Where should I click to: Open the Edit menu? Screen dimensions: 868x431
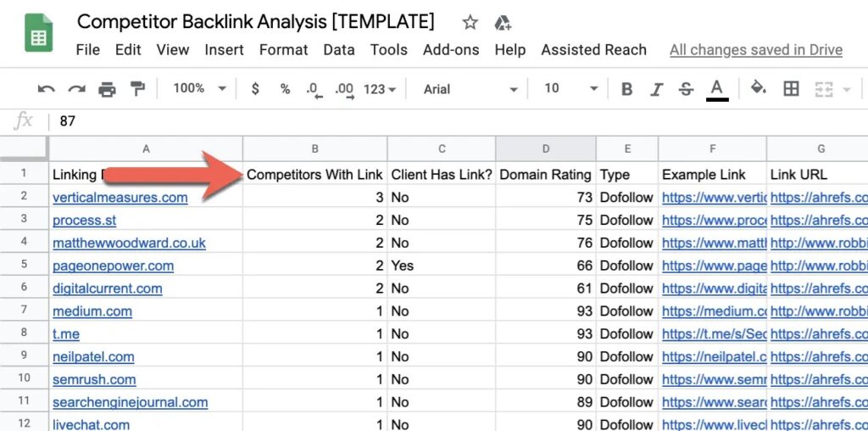tap(128, 50)
